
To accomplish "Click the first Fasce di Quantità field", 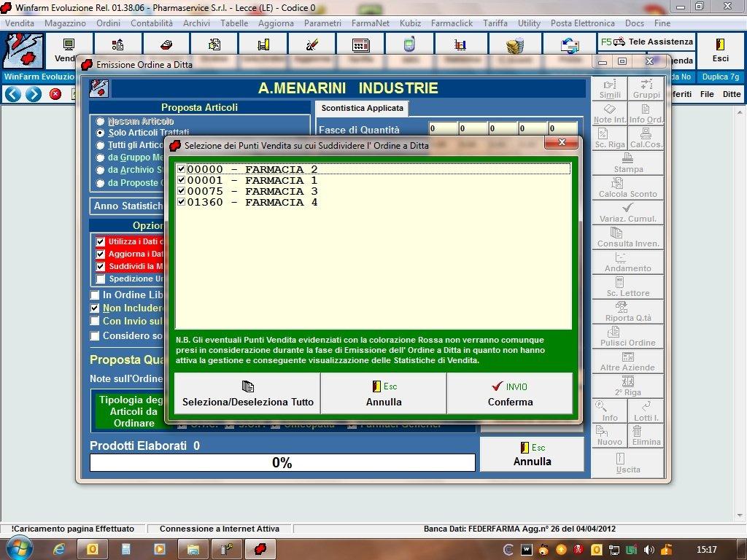I will pyautogui.click(x=442, y=129).
